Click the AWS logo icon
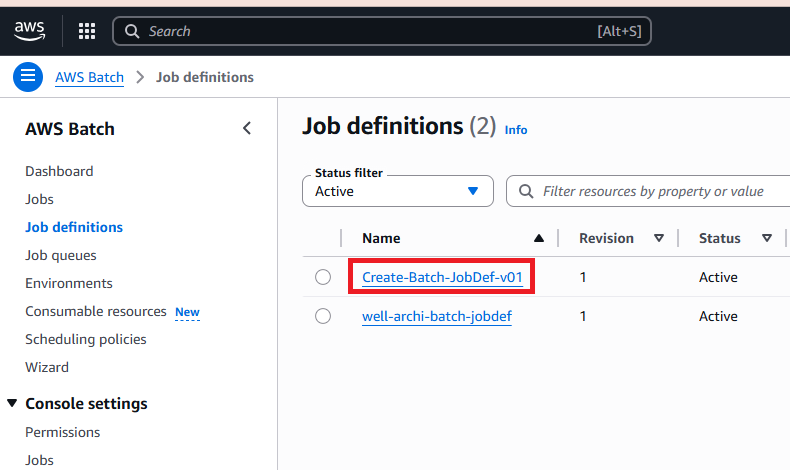The width and height of the screenshot is (790, 470). tap(30, 31)
